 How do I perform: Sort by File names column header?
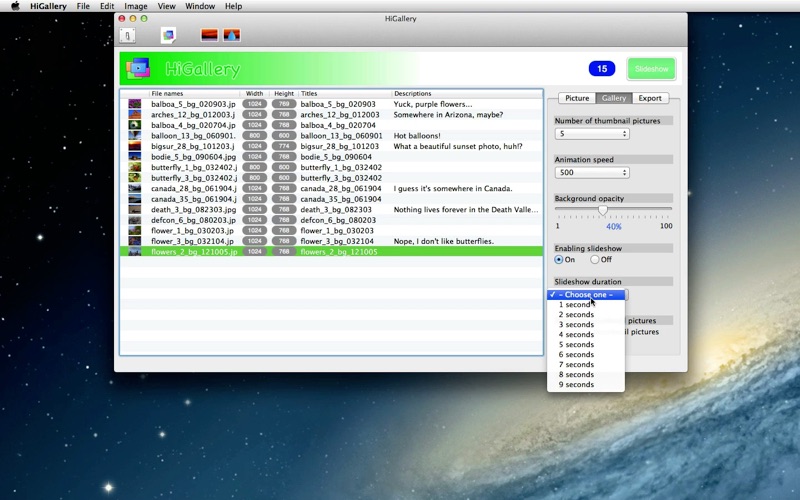195,93
